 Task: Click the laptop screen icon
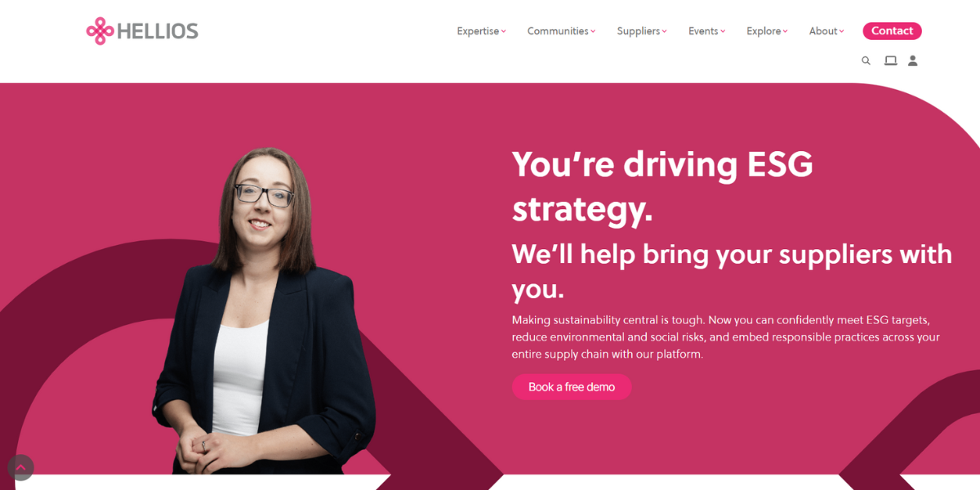[x=890, y=60]
